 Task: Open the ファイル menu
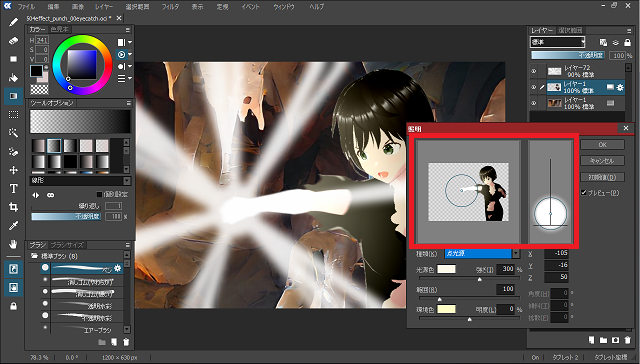coord(26,7)
